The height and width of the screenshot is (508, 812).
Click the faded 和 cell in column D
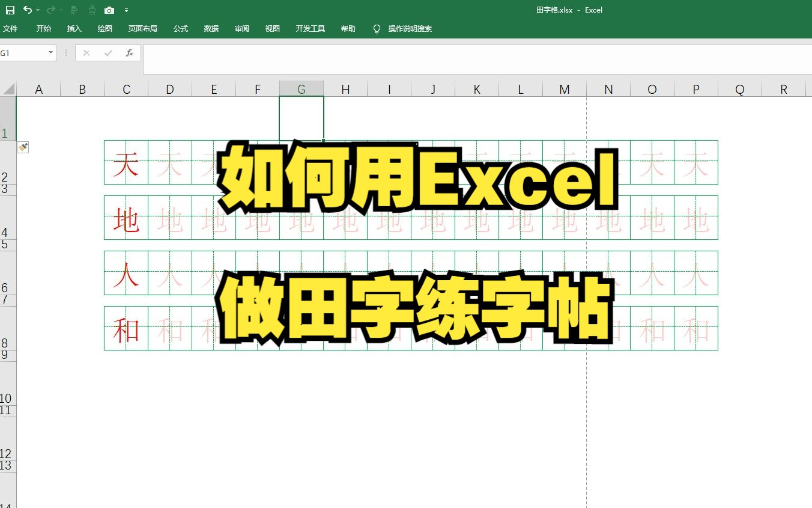pyautogui.click(x=170, y=328)
